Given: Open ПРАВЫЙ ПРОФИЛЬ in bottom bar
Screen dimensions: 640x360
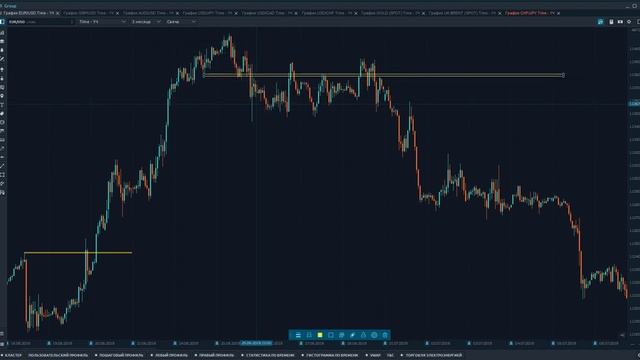Looking at the screenshot, I should click(x=216, y=356).
